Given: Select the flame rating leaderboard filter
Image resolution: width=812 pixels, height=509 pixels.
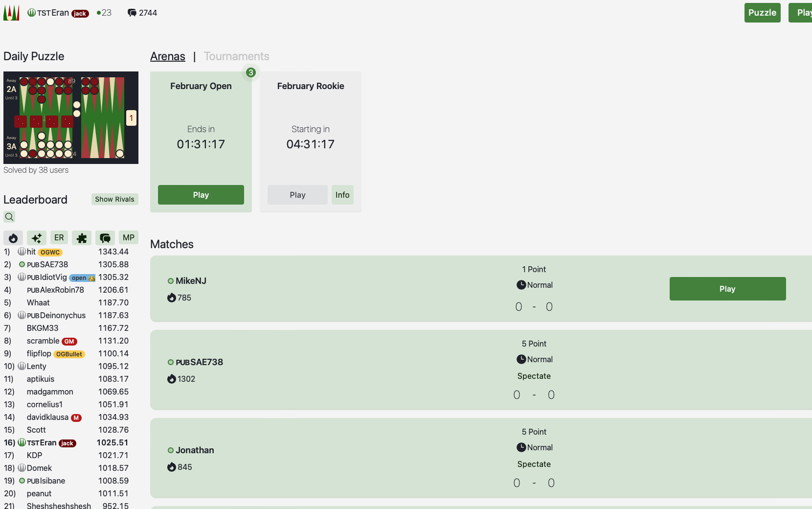Looking at the screenshot, I should (x=13, y=238).
